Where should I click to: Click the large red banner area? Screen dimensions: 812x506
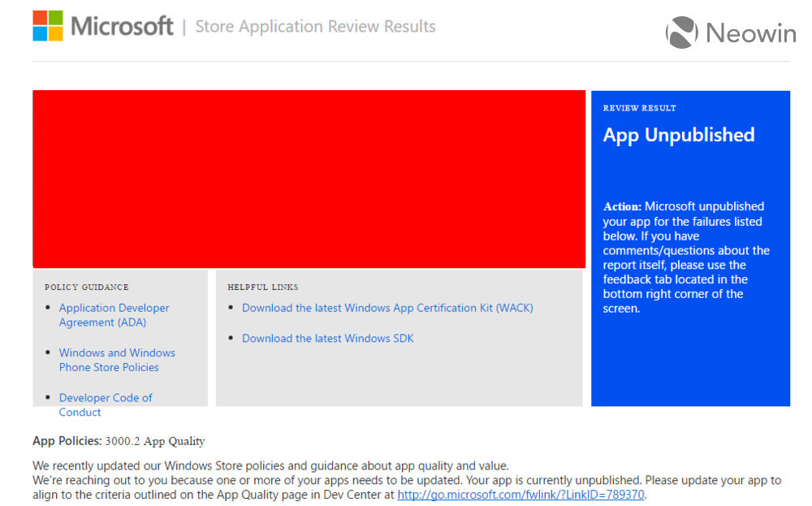pos(309,179)
